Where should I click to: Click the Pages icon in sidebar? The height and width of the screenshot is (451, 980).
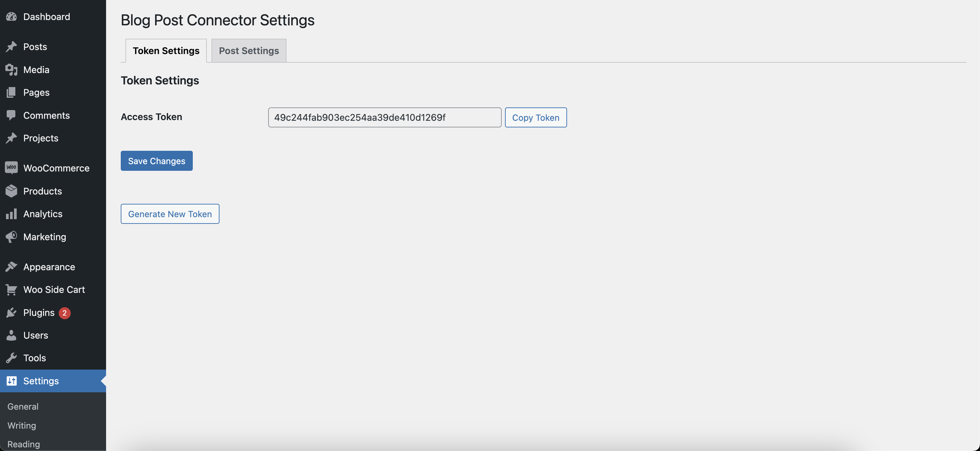click(x=11, y=92)
